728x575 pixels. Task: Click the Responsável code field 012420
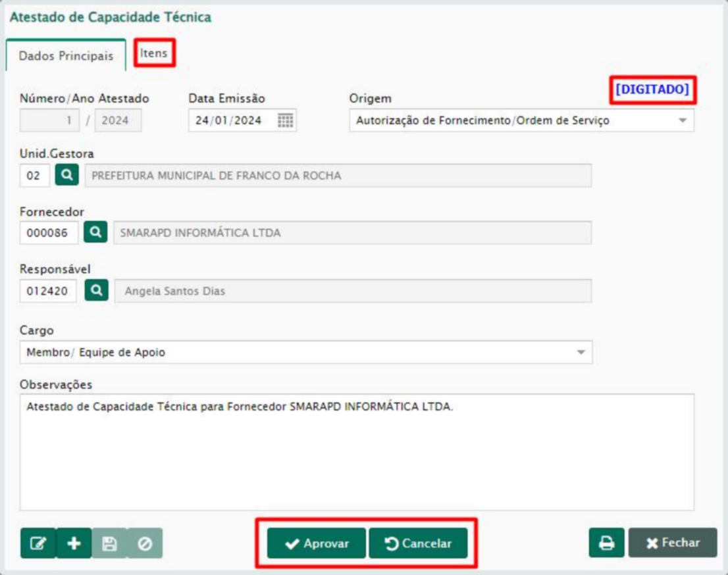[48, 291]
